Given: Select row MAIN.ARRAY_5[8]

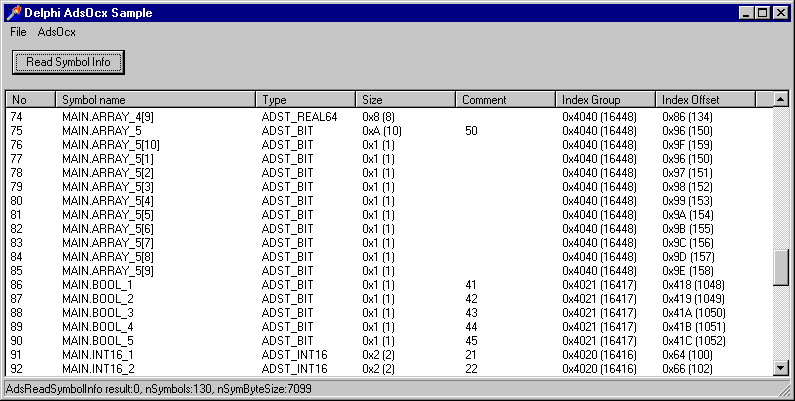Looking at the screenshot, I should point(389,257).
